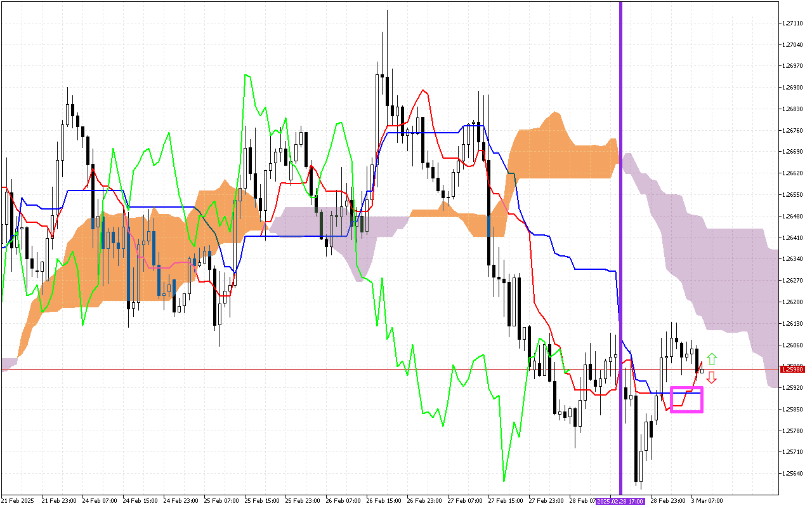Click the 1.26760 price level label
Image resolution: width=812 pixels, height=508 pixels.
click(793, 131)
